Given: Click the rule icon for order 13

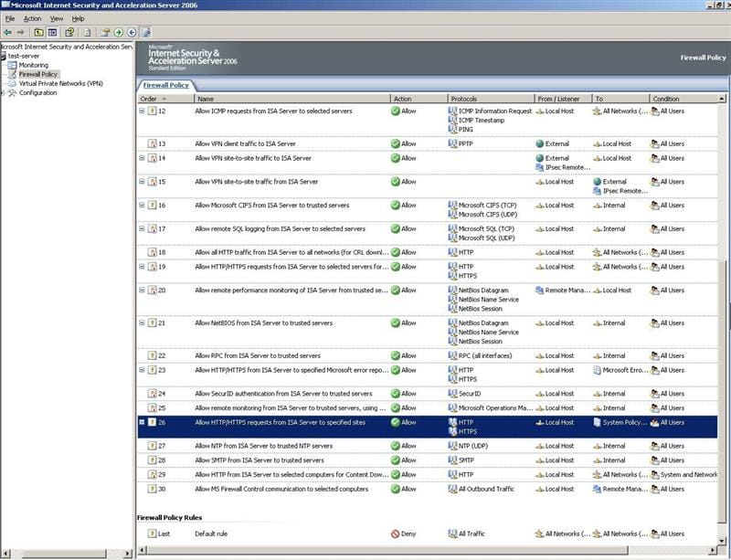Looking at the screenshot, I should pyautogui.click(x=152, y=143).
